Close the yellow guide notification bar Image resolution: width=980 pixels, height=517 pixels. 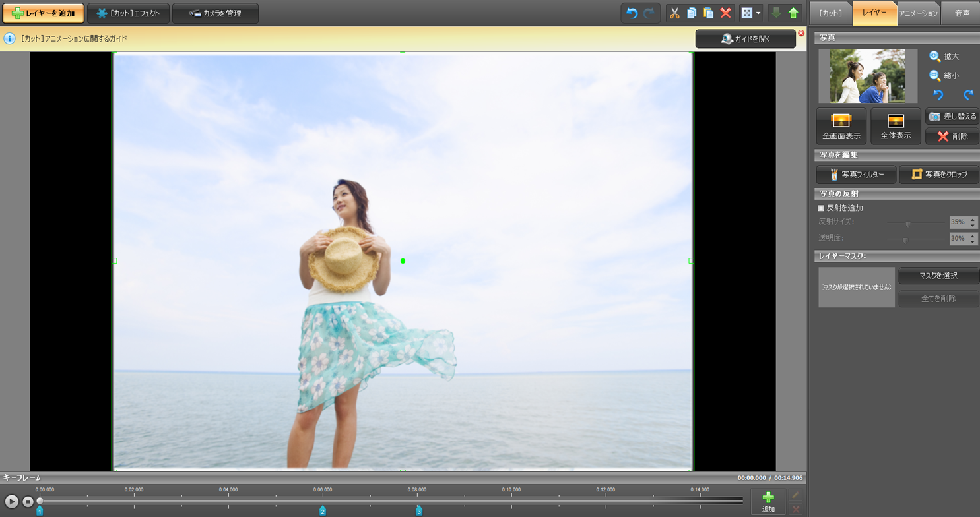(x=801, y=33)
